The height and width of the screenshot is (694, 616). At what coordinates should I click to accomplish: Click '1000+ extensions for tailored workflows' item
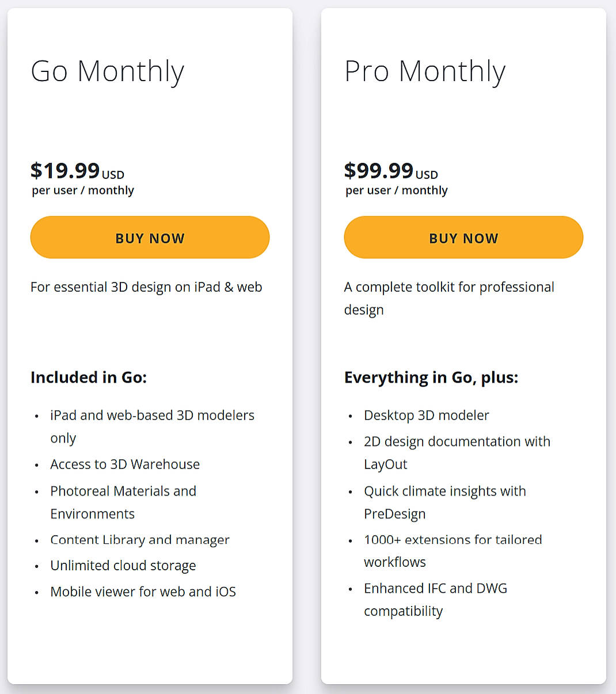tap(453, 551)
